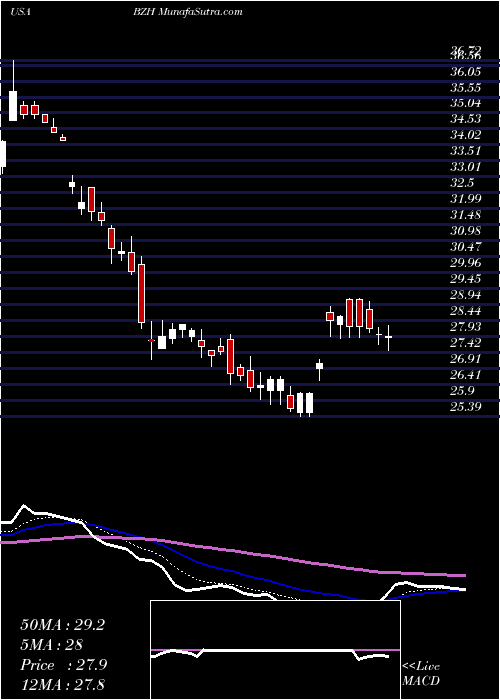This screenshot has height=700, width=500.
Task: Click the <<Live MACD label
Action: click(x=421, y=673)
